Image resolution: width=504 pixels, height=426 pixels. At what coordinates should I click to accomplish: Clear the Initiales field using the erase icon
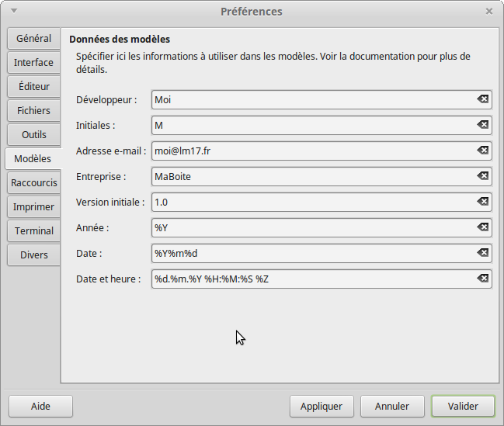pyautogui.click(x=482, y=125)
